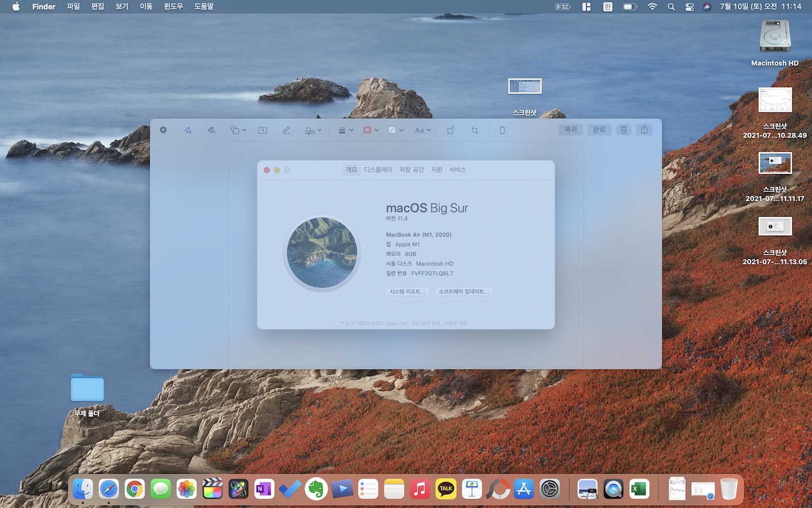The width and height of the screenshot is (812, 508).
Task: Open the Share menu in the markup toolbar
Action: pyautogui.click(x=645, y=130)
